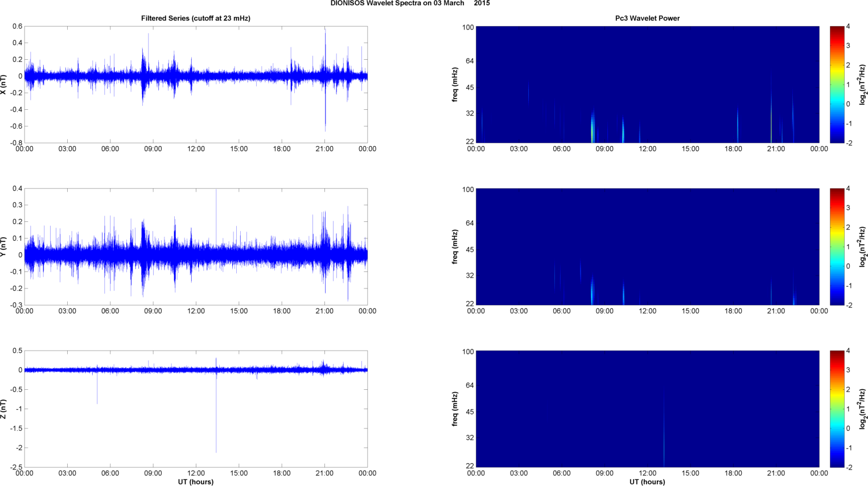Click 'UT (hours)' label under Z time series
868x486 pixels.
pos(196,481)
